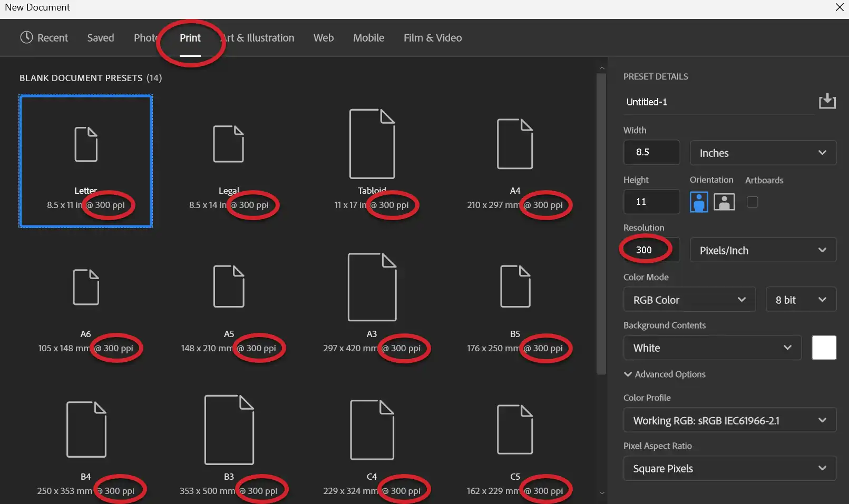This screenshot has height=504, width=849.
Task: Select the B5 preset page icon
Action: pyautogui.click(x=515, y=286)
